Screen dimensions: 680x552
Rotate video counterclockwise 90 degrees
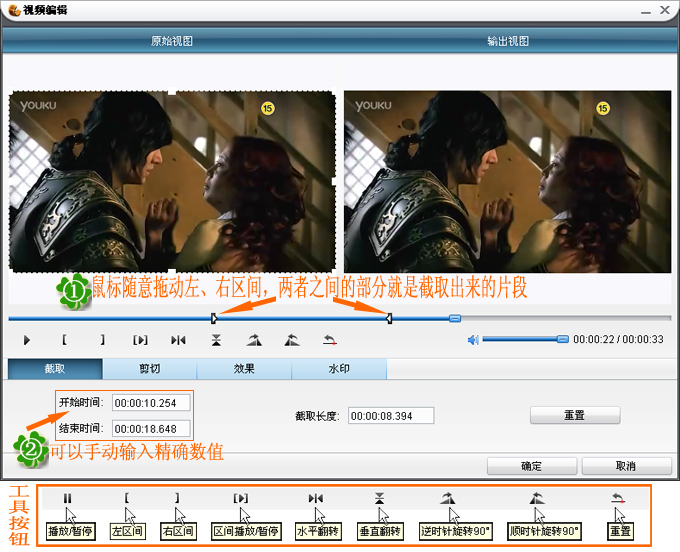point(254,340)
